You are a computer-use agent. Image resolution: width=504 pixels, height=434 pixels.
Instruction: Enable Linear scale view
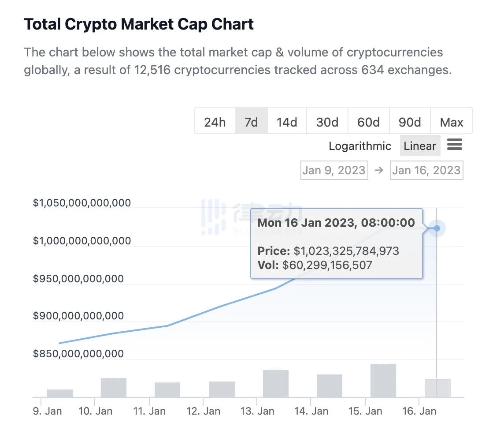(x=420, y=146)
